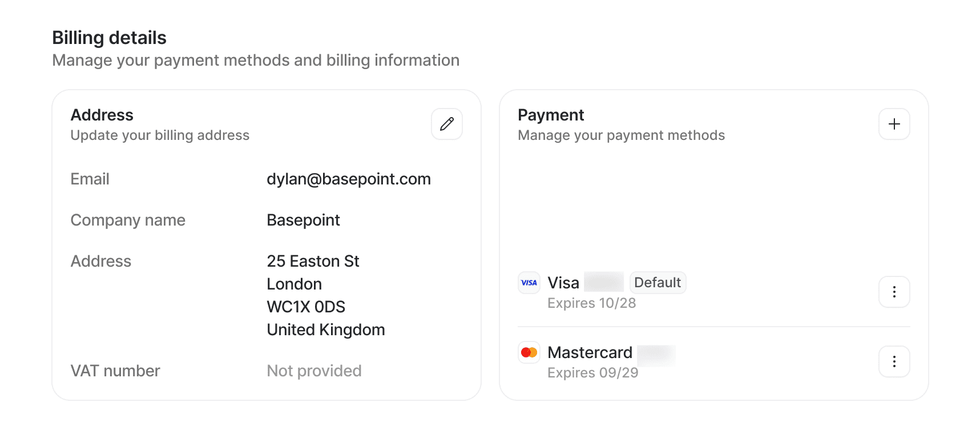Click the Expires 09/29 text
Viewport: 980px width, 430px height.
pyautogui.click(x=592, y=373)
